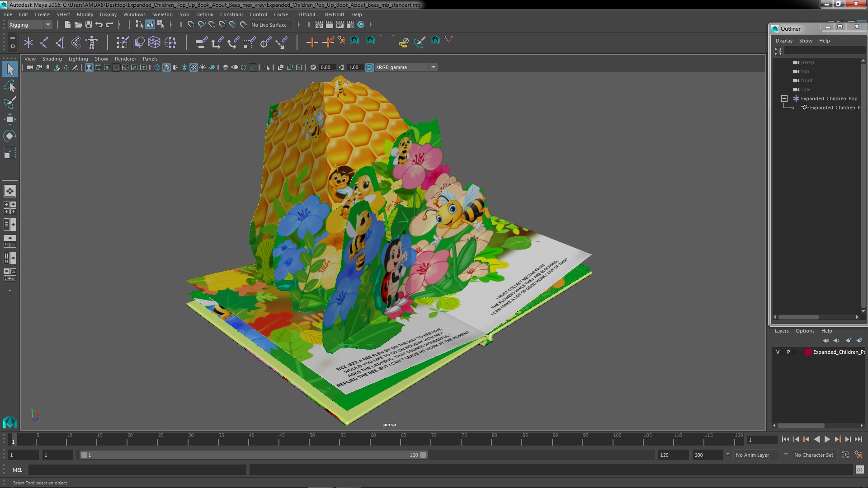Start IPR render from status line
The height and width of the screenshot is (488, 868).
pos(340,25)
